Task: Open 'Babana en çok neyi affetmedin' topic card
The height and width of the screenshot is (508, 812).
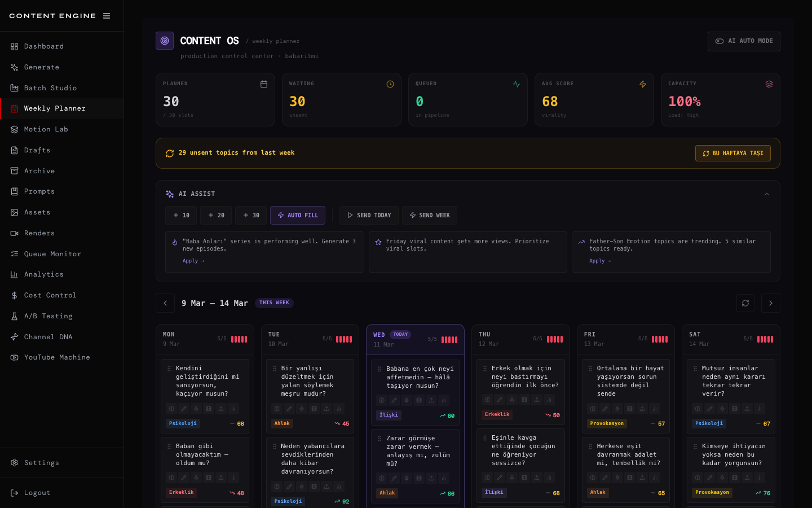Action: tap(420, 377)
